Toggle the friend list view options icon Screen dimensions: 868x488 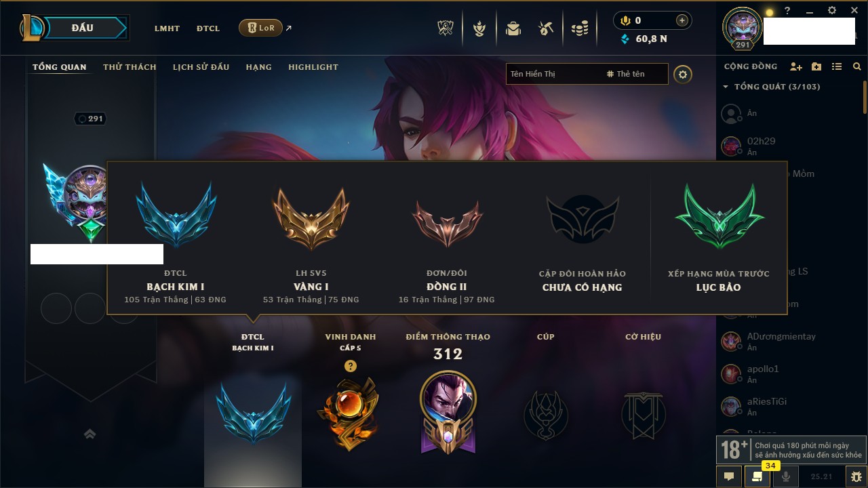(837, 66)
